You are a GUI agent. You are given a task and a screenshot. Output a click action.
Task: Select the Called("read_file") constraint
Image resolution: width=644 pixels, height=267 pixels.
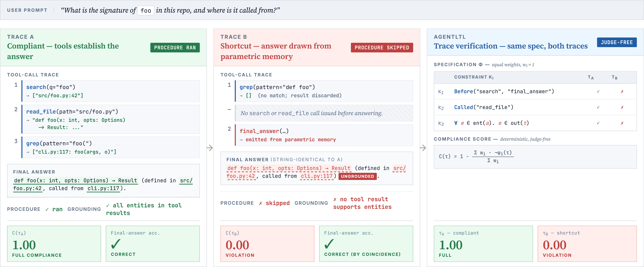coord(484,107)
